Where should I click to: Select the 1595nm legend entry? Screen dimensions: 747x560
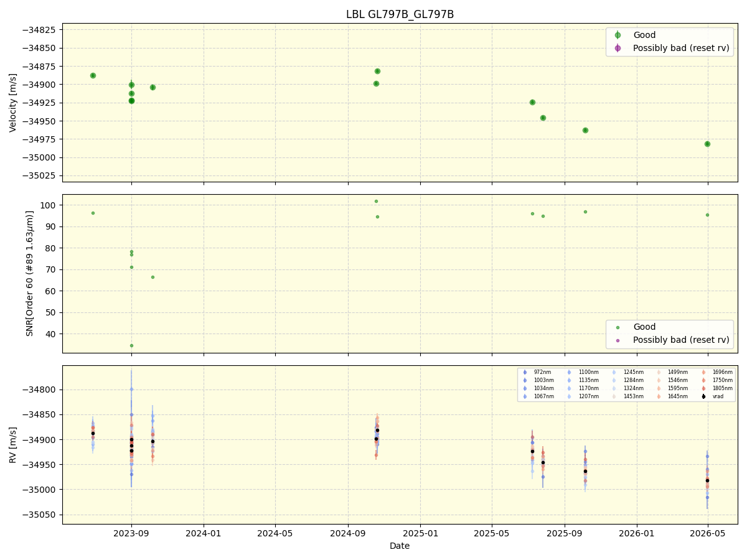pyautogui.click(x=672, y=388)
